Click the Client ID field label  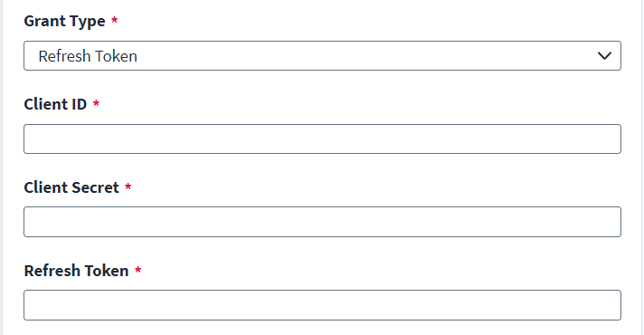click(55, 104)
